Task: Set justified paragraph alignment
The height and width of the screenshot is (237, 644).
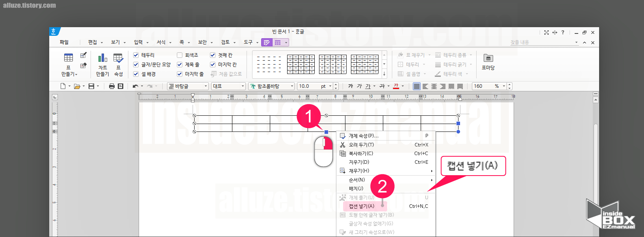Action: (x=417, y=86)
